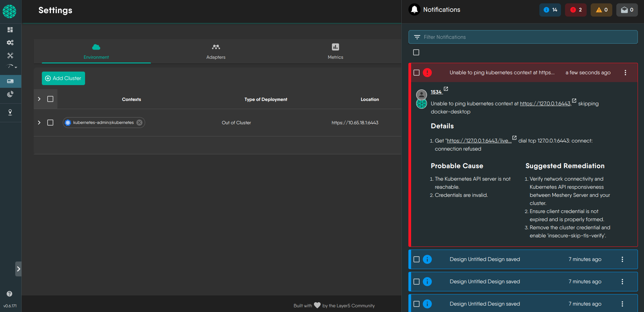Viewport: 644px width, 312px height.
Task: Open the Configuration tools icon in the sidebar
Action: [10, 55]
